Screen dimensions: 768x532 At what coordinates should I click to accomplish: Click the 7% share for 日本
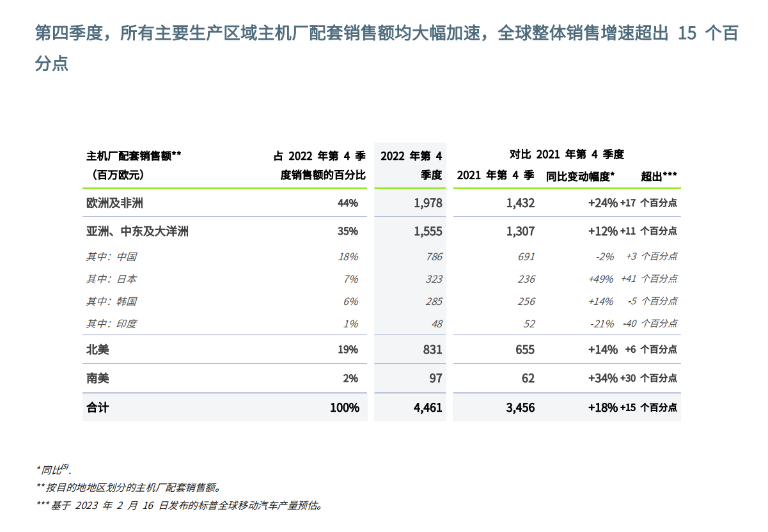[x=351, y=279]
